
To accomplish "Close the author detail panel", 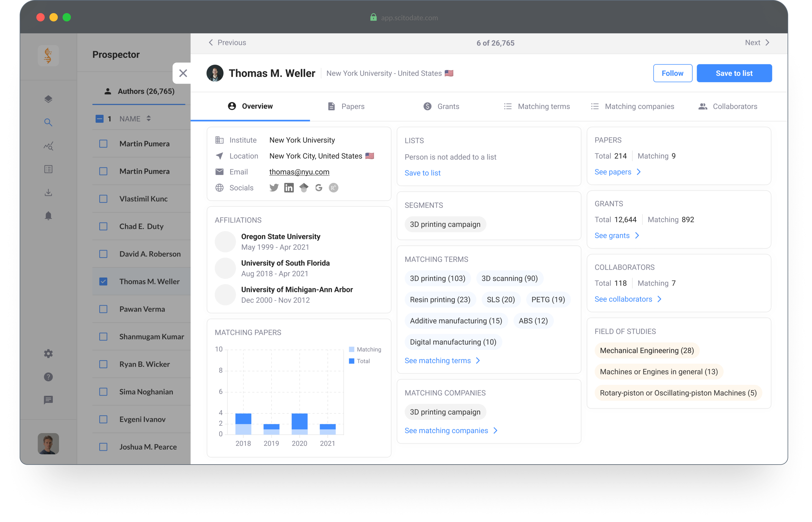I will pos(183,73).
